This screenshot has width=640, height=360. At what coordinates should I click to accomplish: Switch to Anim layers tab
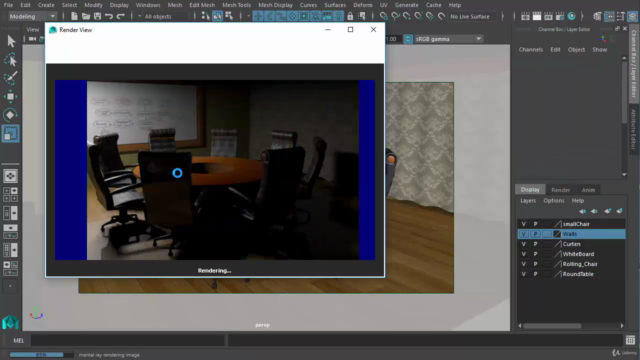pyautogui.click(x=588, y=190)
